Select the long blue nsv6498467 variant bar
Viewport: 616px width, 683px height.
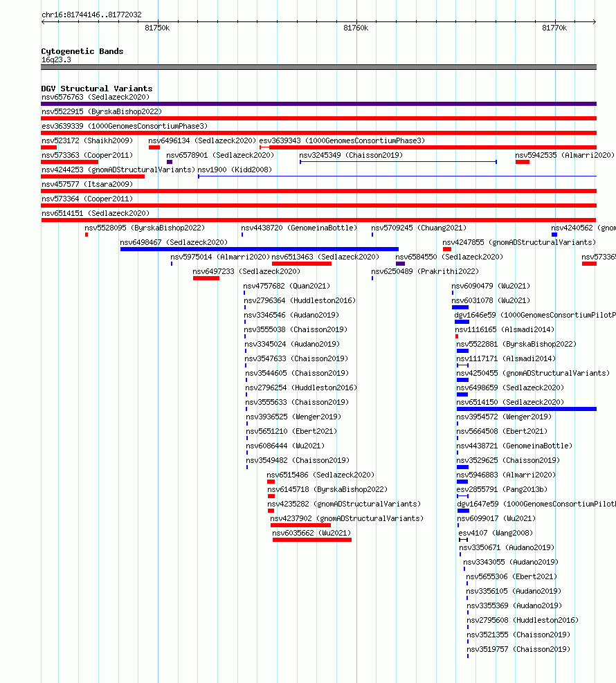pos(260,249)
